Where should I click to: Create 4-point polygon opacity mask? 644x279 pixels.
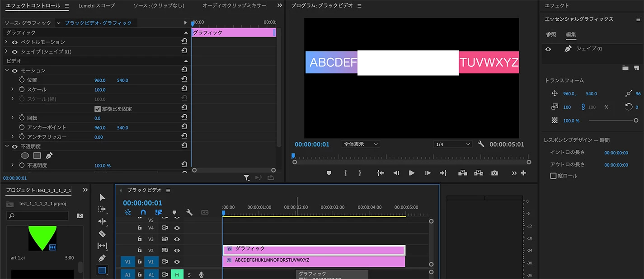pyautogui.click(x=37, y=155)
